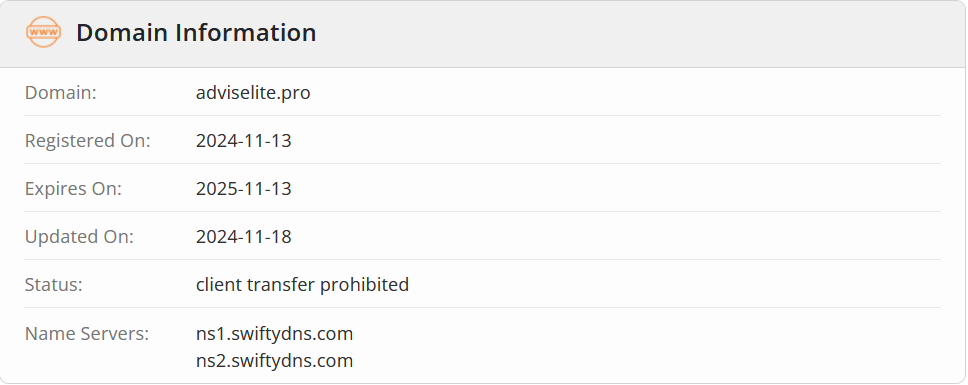This screenshot has height=385, width=968.
Task: Click the Domain: label
Action: 60,93
